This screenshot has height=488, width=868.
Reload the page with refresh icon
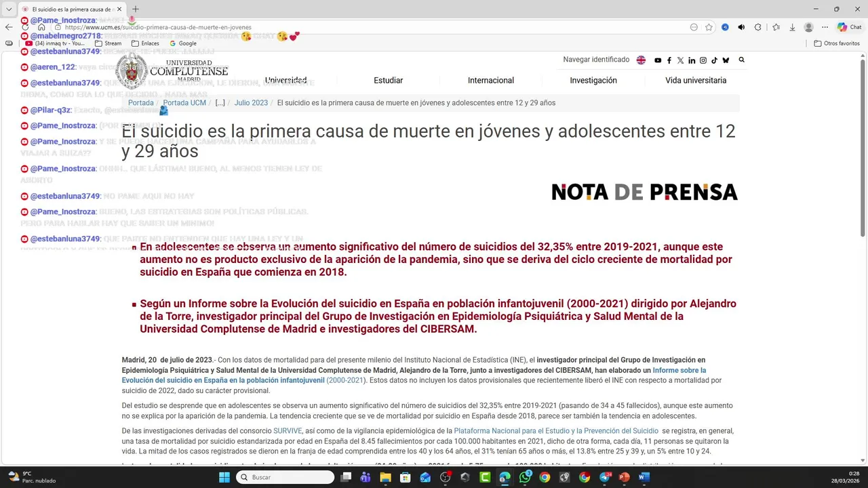25,27
